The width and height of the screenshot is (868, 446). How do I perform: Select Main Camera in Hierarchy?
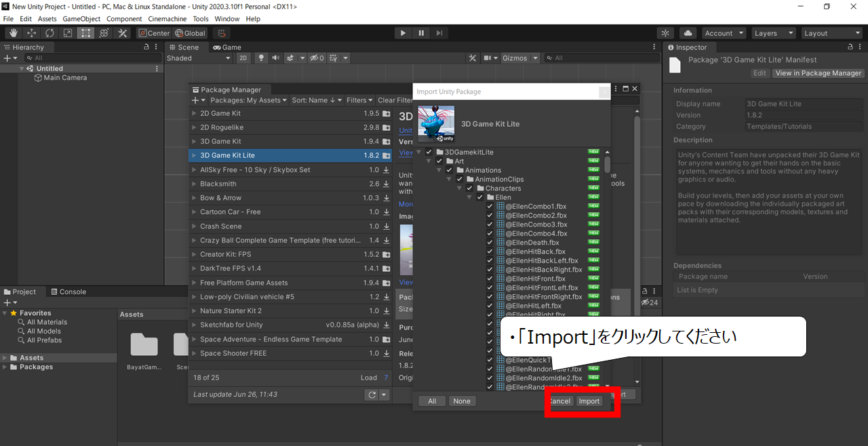click(x=65, y=78)
